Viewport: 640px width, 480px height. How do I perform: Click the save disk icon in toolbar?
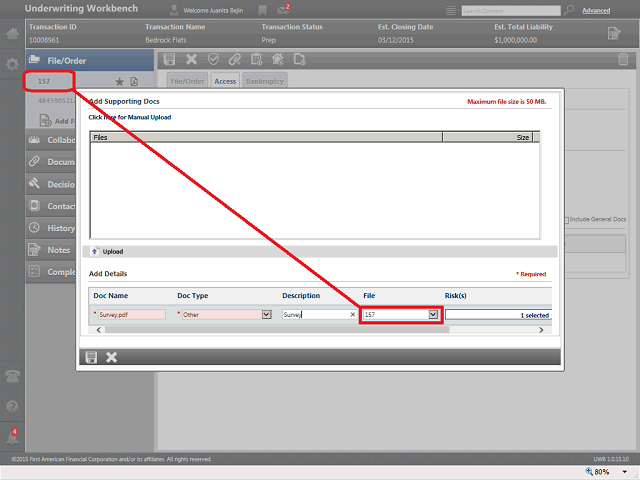click(169, 60)
